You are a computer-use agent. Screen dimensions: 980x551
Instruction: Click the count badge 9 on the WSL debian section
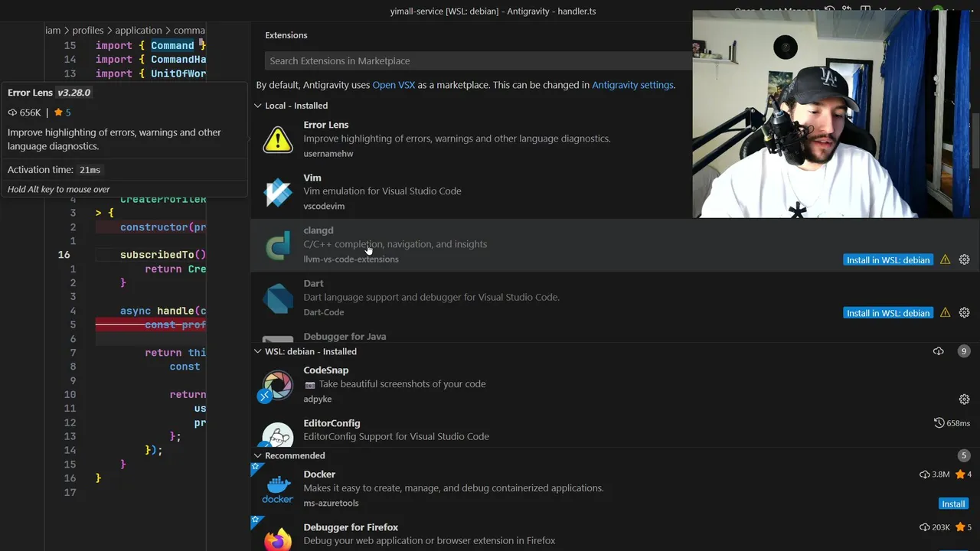tap(964, 351)
